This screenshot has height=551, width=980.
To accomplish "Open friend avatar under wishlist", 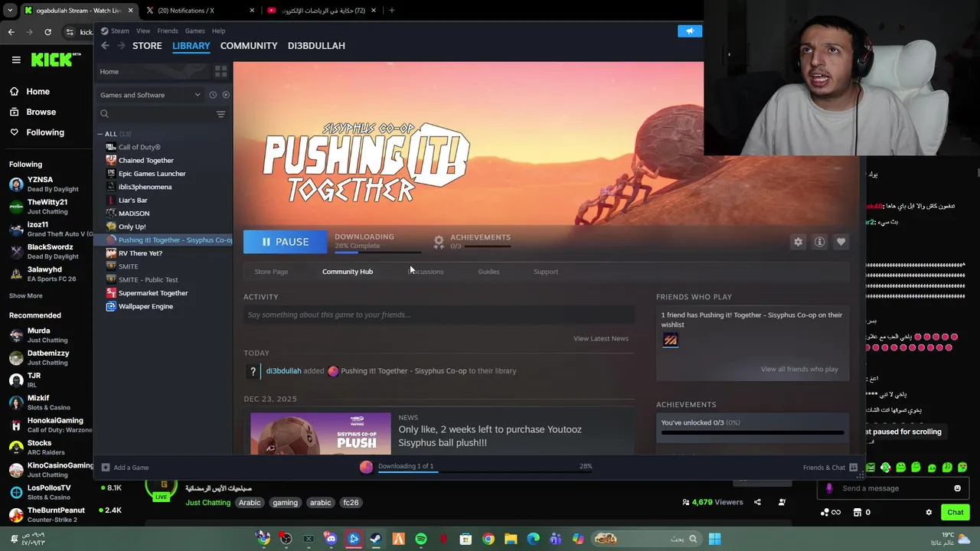I will click(x=671, y=341).
